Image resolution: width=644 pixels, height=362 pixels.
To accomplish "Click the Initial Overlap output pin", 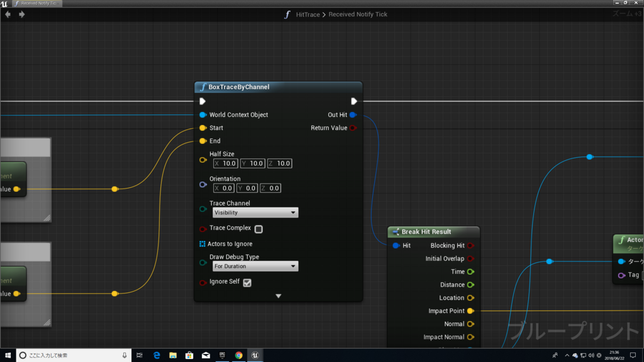I will 470,258.
